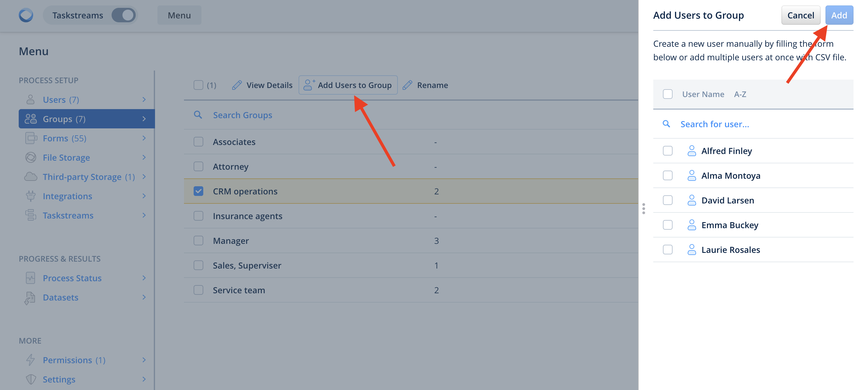Click the Permissions lightning icon
Screen dimensions: 868x390
pyautogui.click(x=31, y=360)
